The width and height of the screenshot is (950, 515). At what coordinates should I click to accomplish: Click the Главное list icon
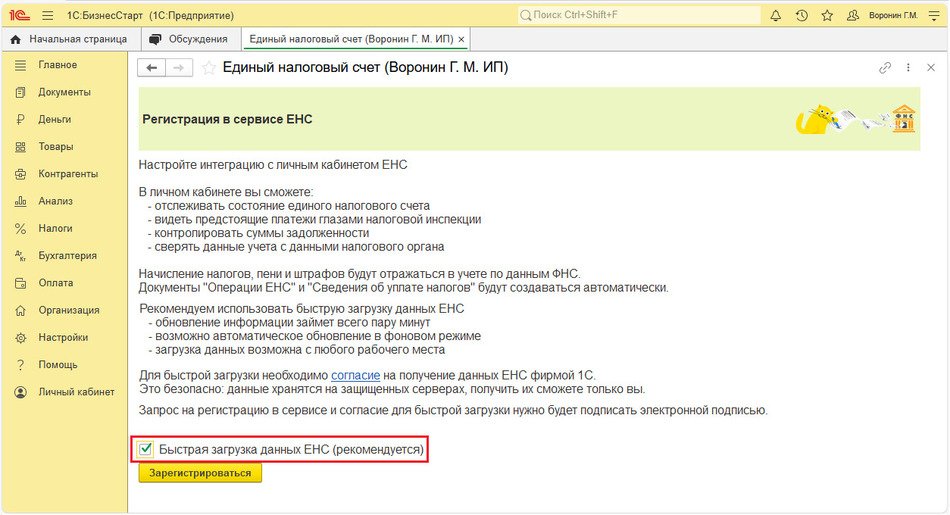21,65
